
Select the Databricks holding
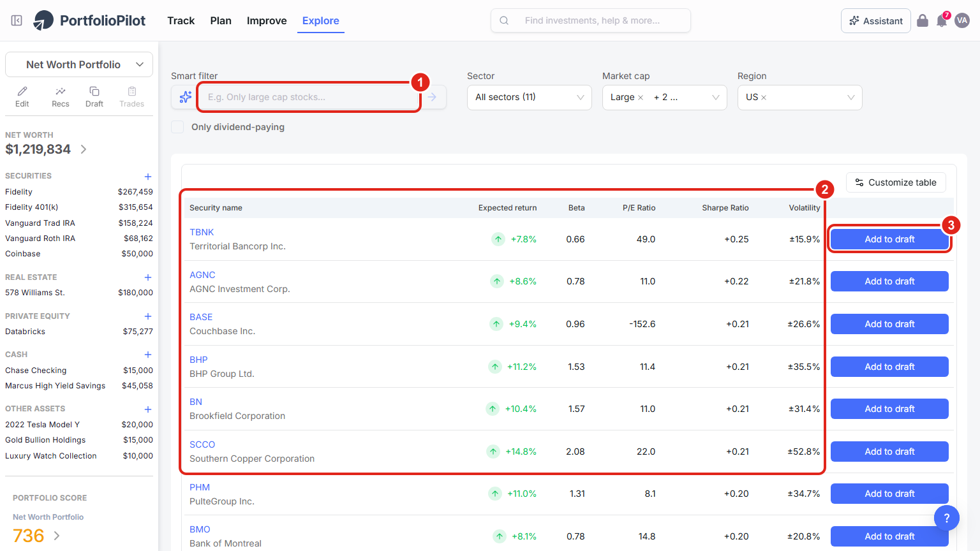(79, 332)
